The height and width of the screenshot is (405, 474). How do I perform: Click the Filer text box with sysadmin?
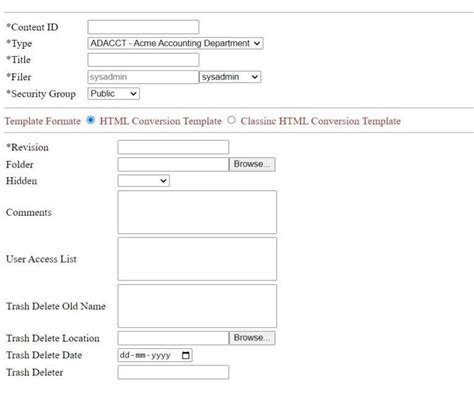[x=143, y=77]
